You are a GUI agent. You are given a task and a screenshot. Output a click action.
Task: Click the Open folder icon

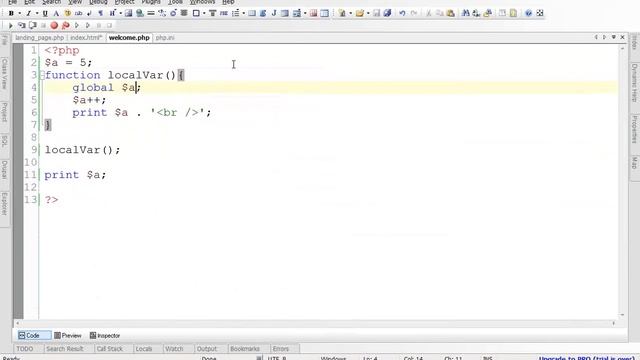tap(360, 13)
